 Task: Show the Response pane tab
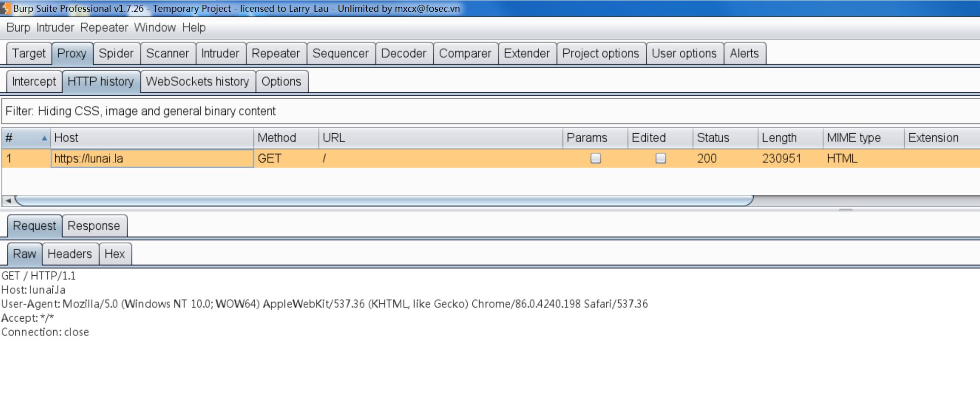(x=94, y=226)
